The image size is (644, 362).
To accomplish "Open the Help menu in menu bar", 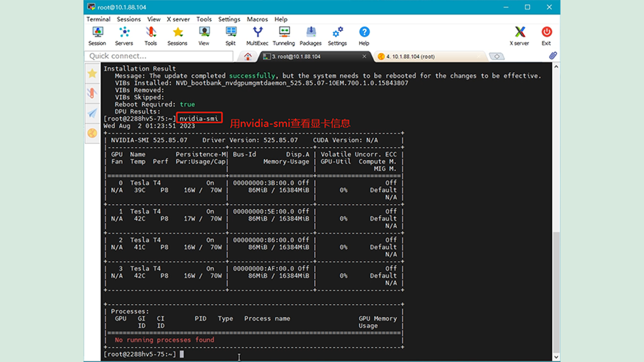I will click(x=281, y=19).
